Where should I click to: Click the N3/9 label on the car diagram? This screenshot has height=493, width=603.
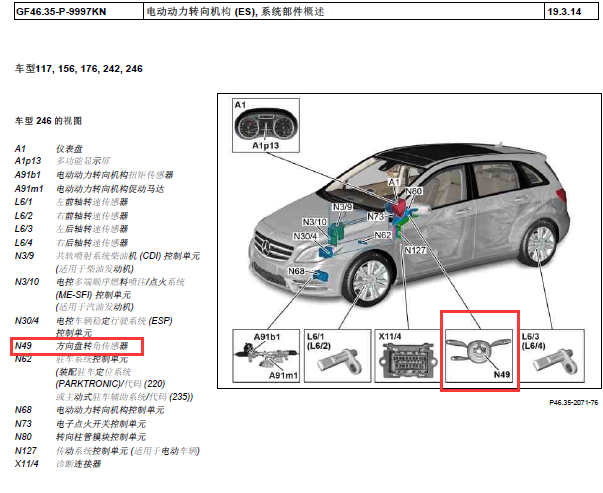(342, 207)
